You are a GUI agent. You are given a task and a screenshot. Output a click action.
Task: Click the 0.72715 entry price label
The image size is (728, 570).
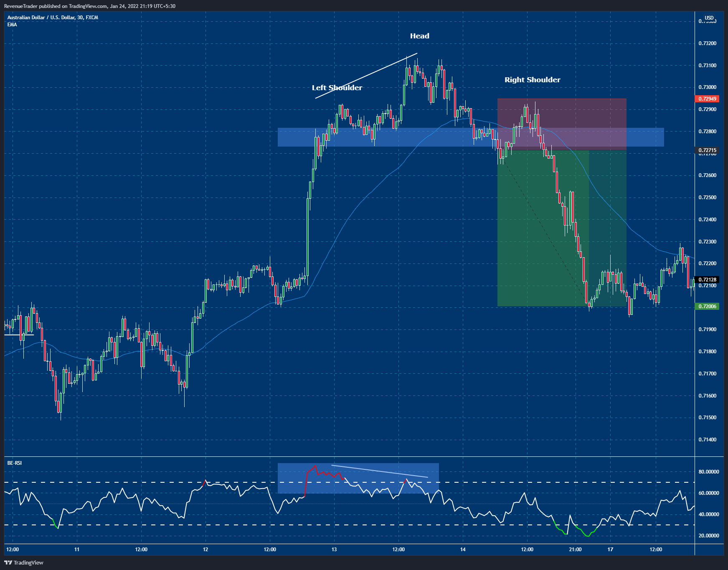click(707, 150)
